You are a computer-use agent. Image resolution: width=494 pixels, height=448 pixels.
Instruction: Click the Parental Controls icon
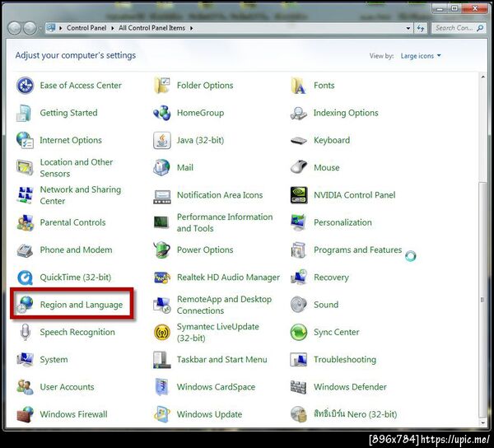point(25,222)
